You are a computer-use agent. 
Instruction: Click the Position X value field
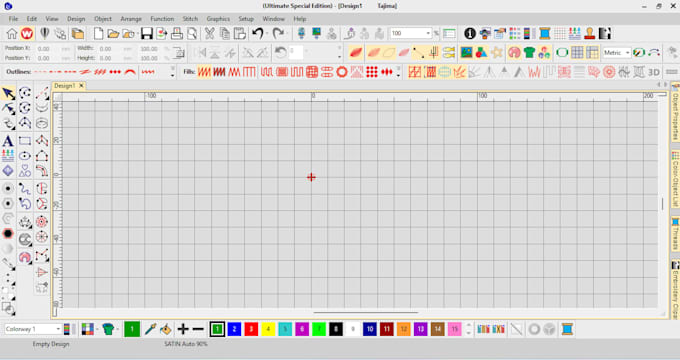tap(49, 49)
